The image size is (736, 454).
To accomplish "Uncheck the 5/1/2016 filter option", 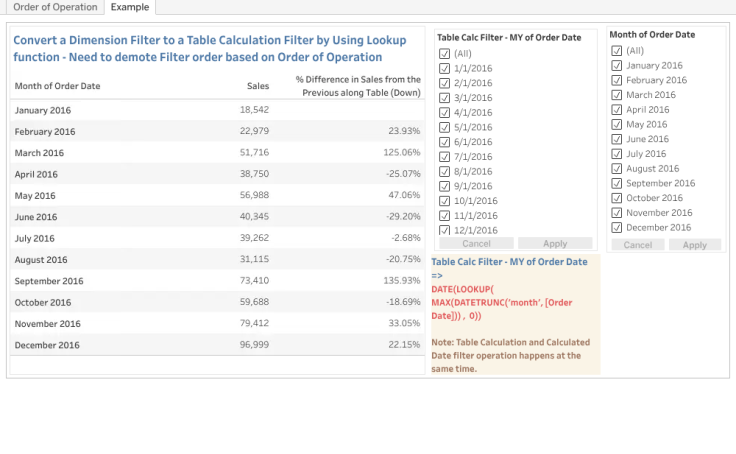I will tap(444, 127).
